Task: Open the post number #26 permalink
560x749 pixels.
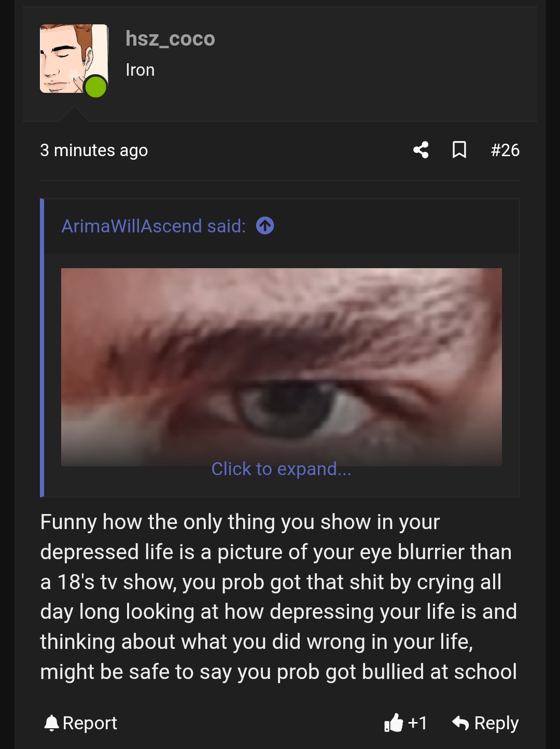Action: coord(505,150)
